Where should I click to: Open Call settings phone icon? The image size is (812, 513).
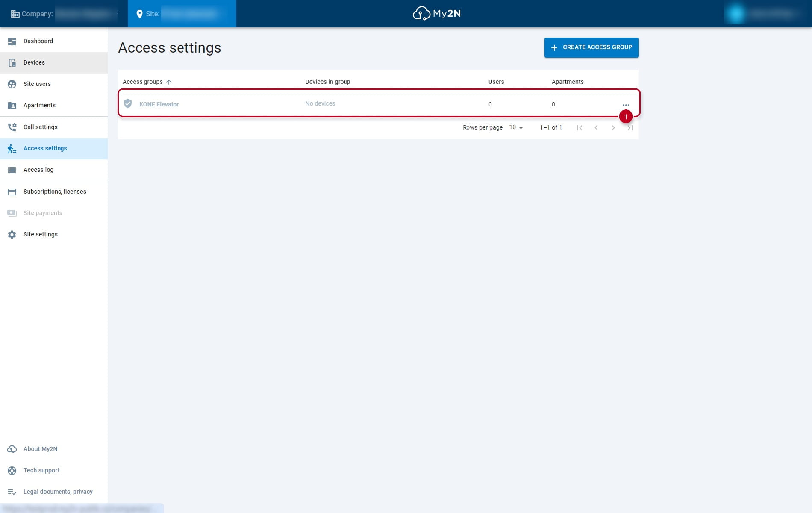pos(12,127)
